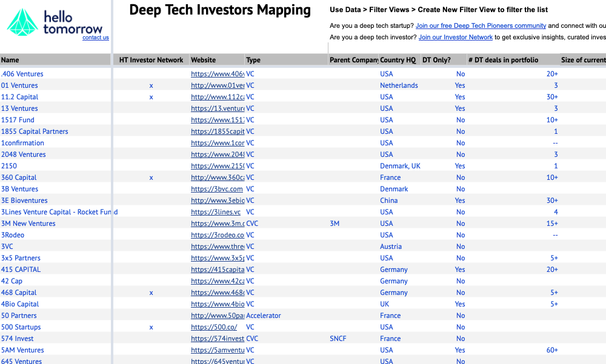Click the 360 Capital name cell
This screenshot has width=606, height=364.
pos(19,177)
